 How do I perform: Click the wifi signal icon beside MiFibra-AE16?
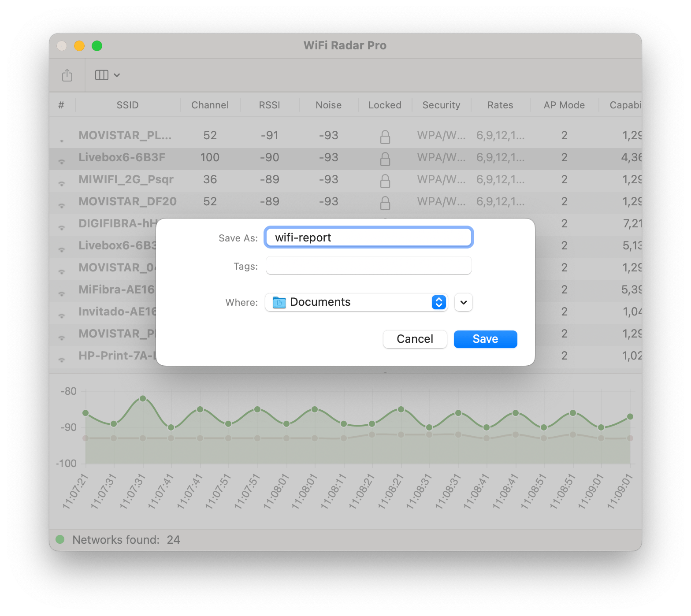(x=62, y=293)
